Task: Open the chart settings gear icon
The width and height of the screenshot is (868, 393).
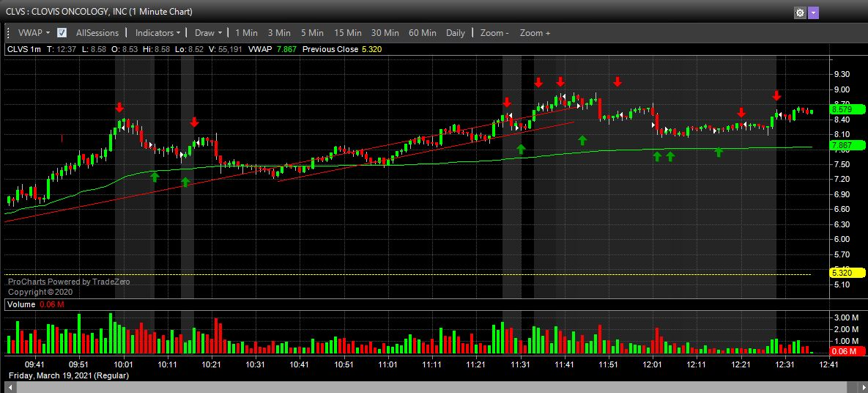Action: pos(800,12)
